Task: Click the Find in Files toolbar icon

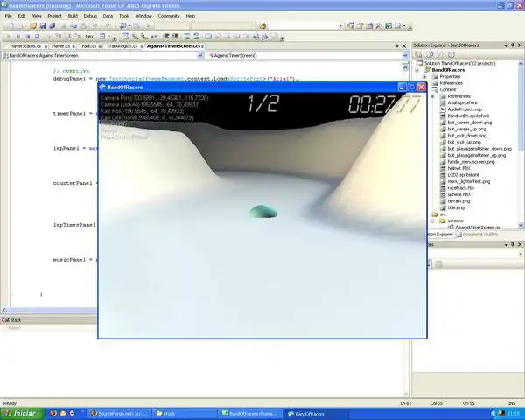Action: [x=262, y=25]
